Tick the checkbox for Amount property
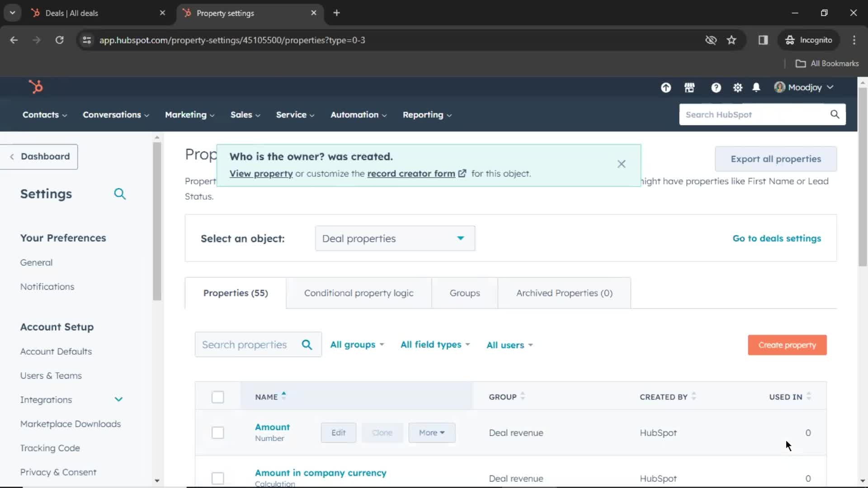The height and width of the screenshot is (488, 868). (x=217, y=432)
